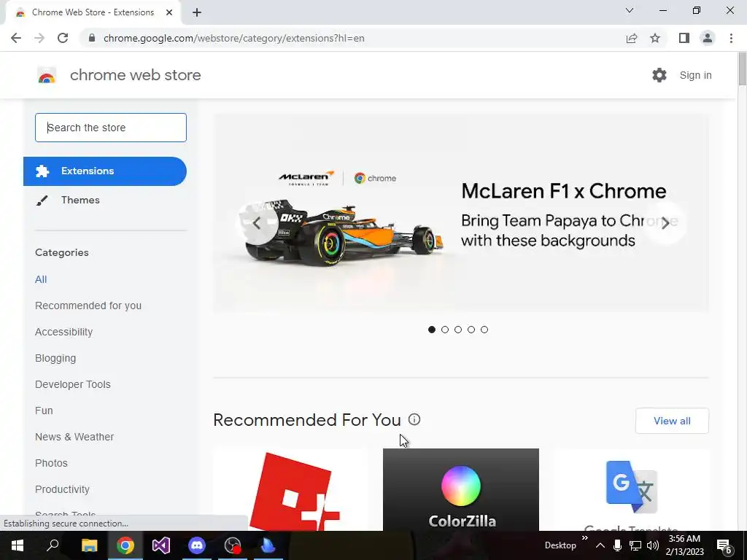Select the All category

point(41,279)
